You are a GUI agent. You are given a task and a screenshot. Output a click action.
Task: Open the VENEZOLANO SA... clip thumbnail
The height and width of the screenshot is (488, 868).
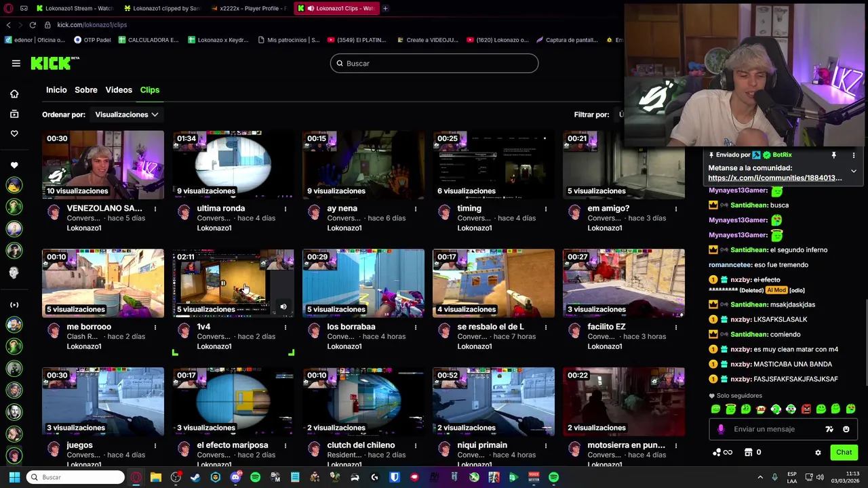[x=103, y=165]
